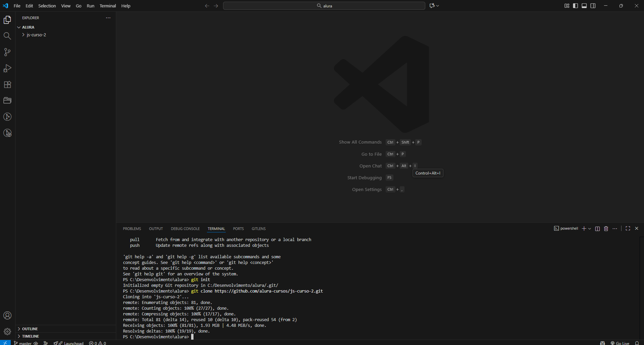
Task: Open the File menu
Action: coord(17,6)
